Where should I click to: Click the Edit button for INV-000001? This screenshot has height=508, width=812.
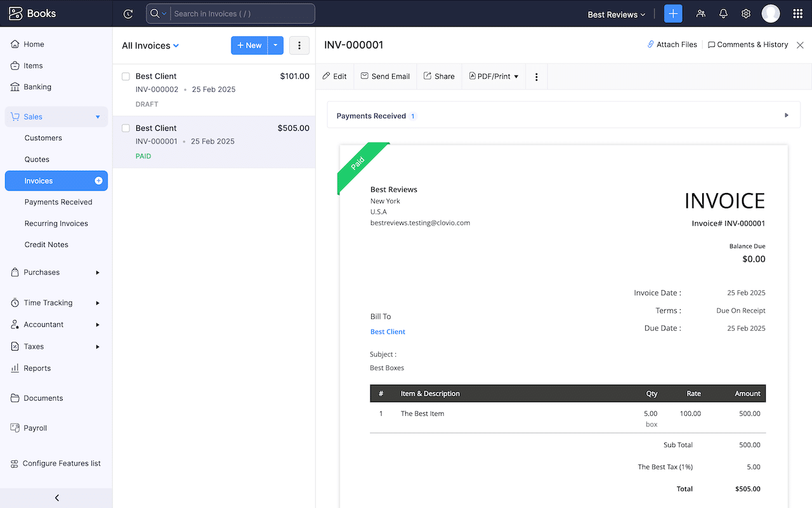(x=334, y=76)
